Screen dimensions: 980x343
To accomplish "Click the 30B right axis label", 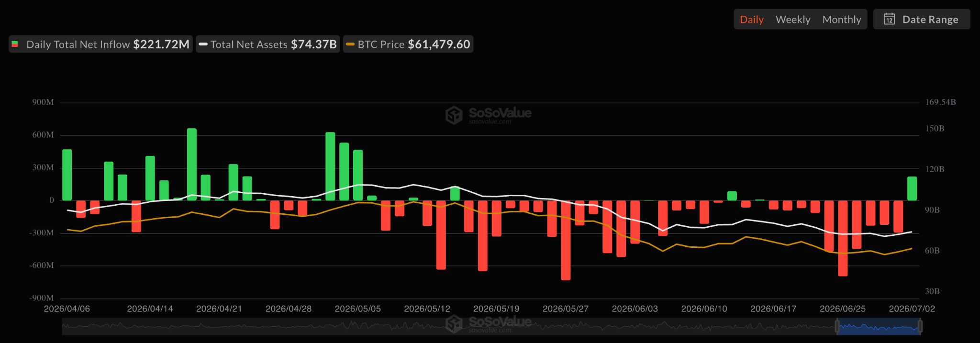I will (x=932, y=291).
